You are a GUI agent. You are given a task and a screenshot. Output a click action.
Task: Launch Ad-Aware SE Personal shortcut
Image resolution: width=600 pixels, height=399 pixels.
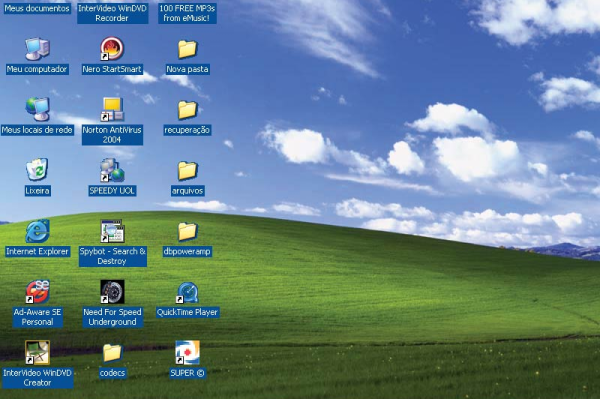coord(37,292)
